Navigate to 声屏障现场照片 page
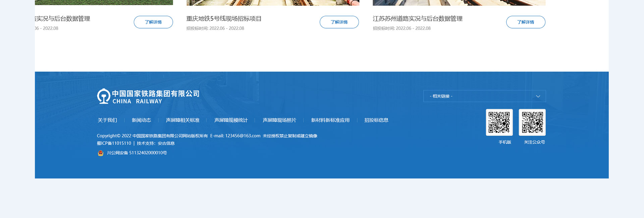The image size is (644, 218). (279, 120)
